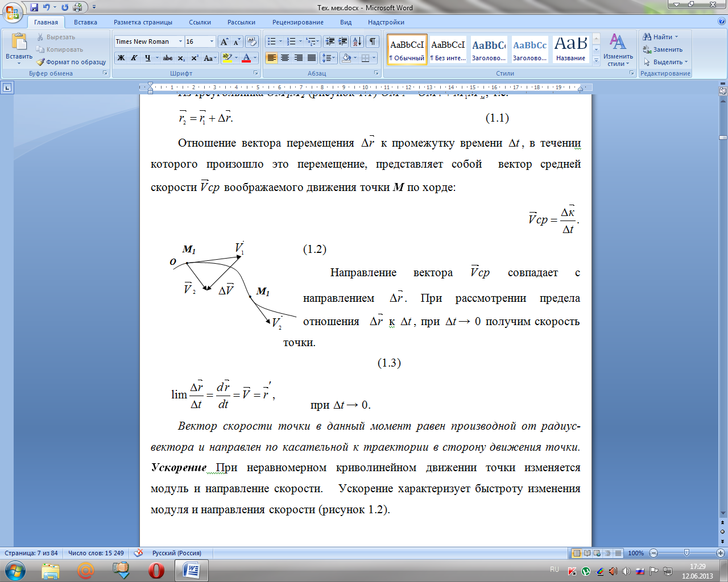Expand the styles gallery

[x=596, y=61]
